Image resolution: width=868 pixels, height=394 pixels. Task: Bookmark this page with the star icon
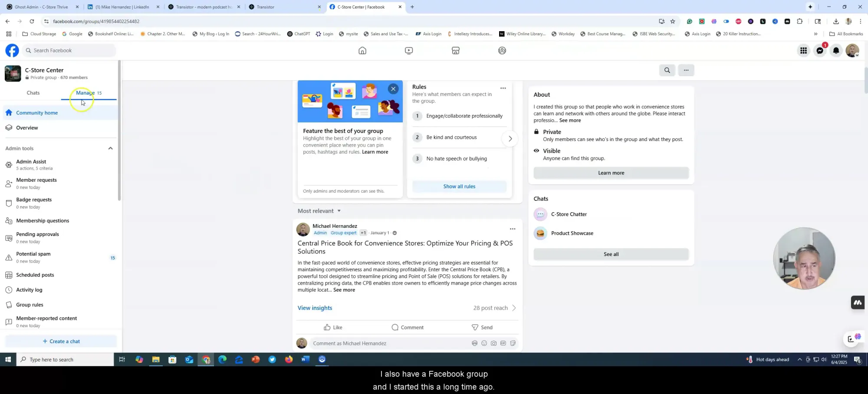[673, 21]
